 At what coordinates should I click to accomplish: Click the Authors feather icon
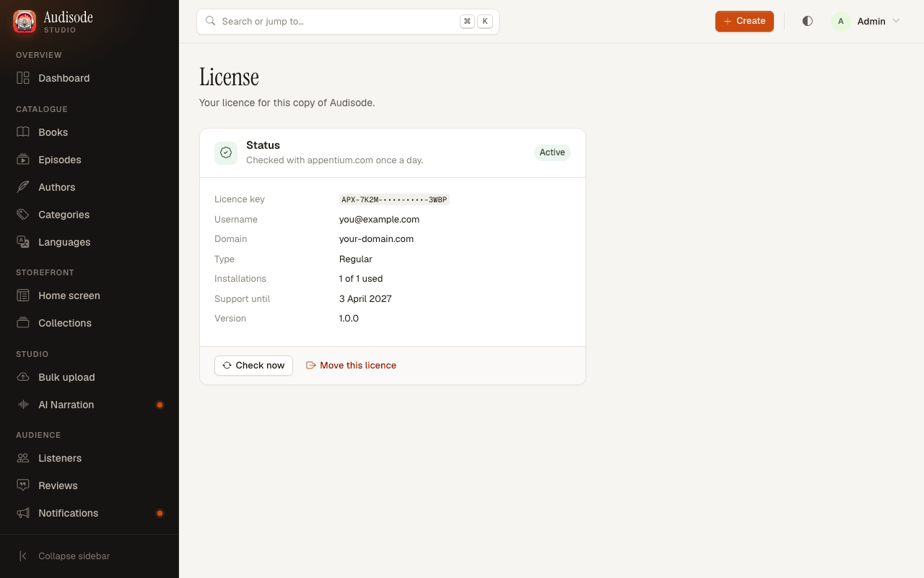click(x=23, y=187)
